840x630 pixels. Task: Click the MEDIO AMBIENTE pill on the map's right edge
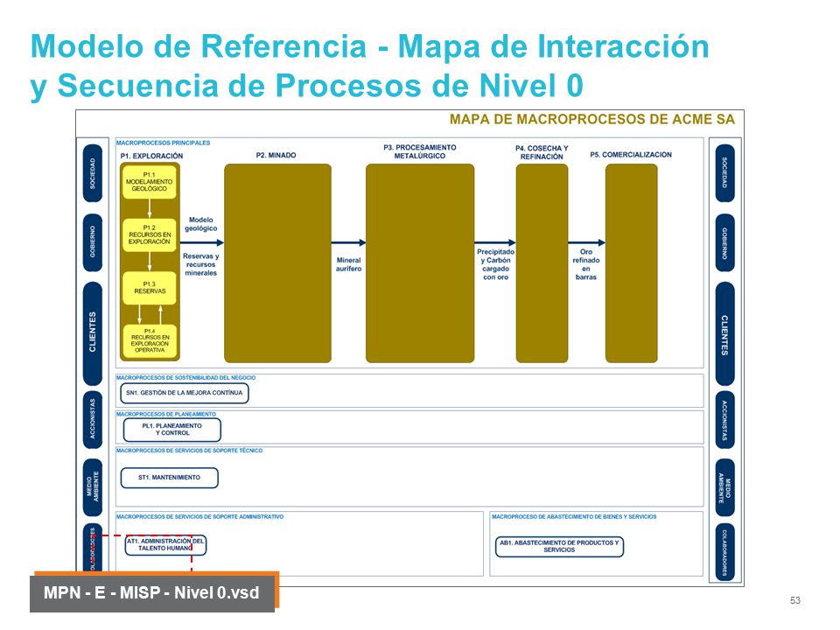[724, 487]
